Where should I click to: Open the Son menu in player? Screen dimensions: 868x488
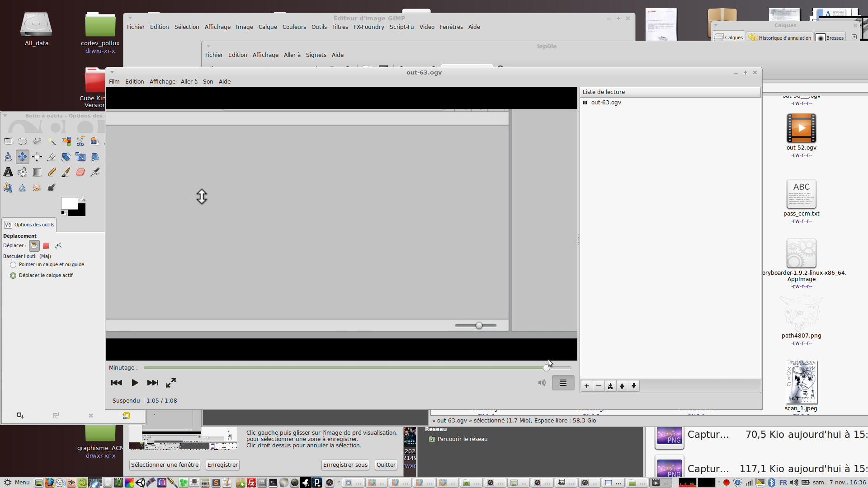point(208,82)
